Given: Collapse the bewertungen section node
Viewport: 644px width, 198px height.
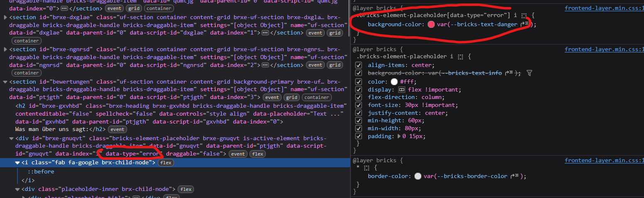Looking at the screenshot, I should click(x=5, y=82).
